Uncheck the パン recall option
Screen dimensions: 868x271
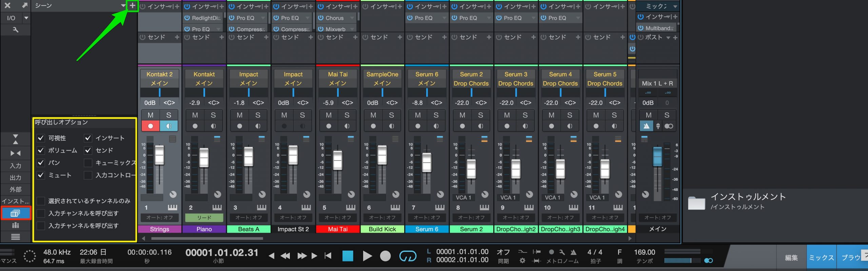click(x=41, y=163)
